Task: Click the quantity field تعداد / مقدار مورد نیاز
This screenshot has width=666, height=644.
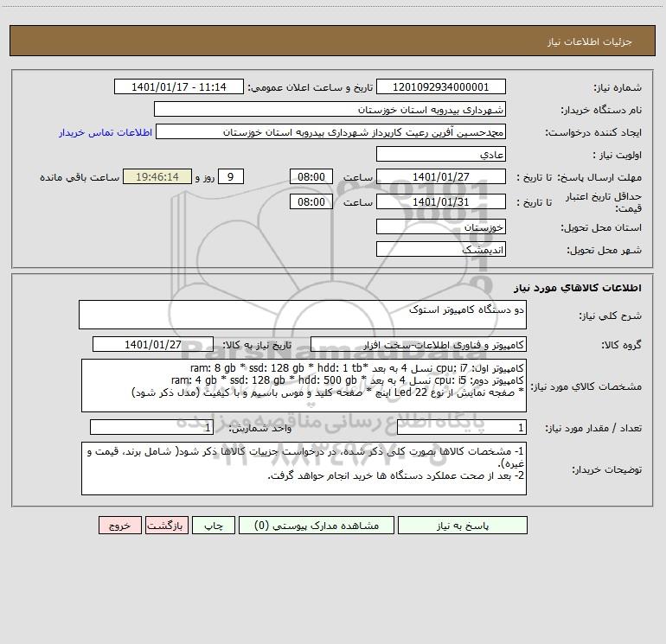Action: coord(462,428)
